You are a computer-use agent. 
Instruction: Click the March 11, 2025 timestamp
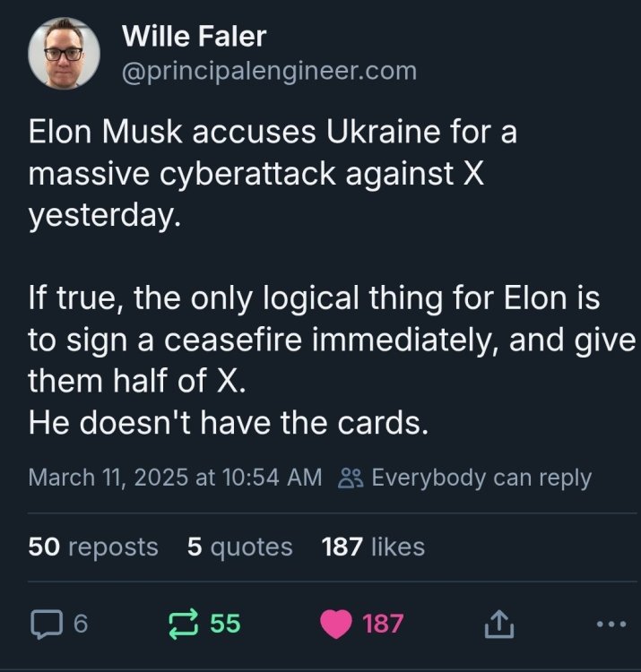(175, 478)
